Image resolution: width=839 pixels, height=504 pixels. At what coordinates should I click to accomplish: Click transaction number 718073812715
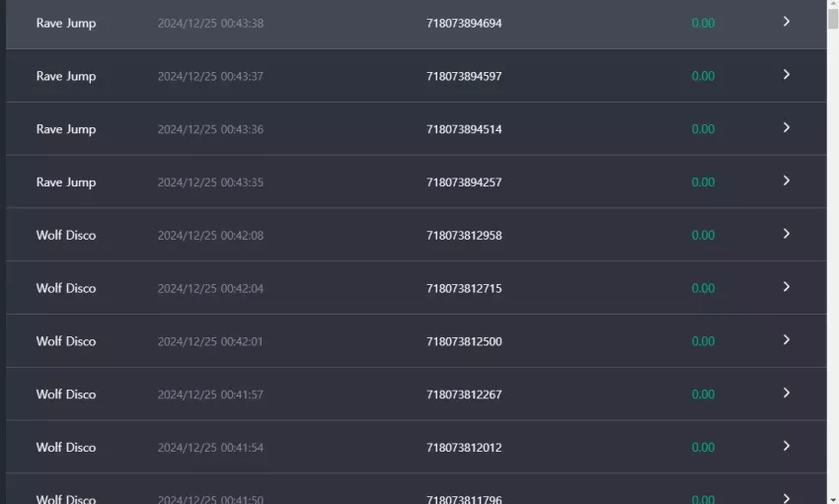tap(464, 289)
